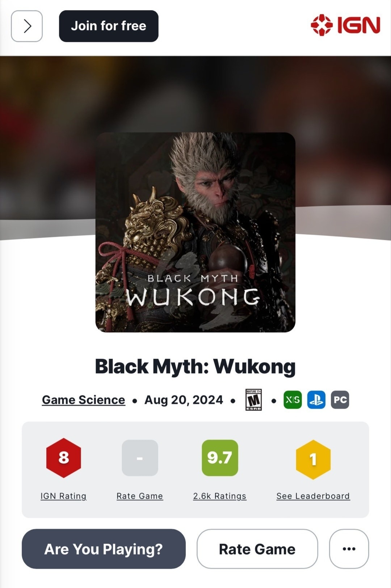Open the IGN Rating link

(x=63, y=496)
